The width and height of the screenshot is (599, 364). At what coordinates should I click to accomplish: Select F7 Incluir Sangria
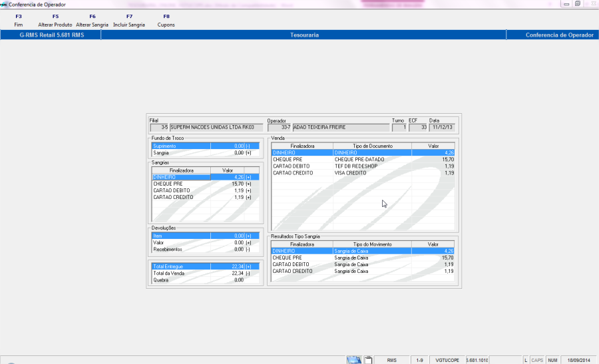click(129, 21)
